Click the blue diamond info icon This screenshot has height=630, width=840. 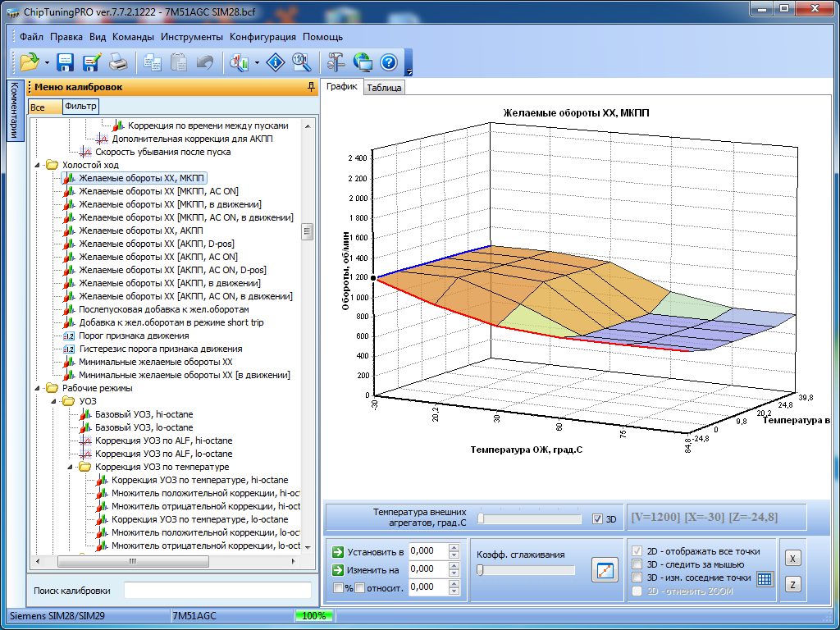(x=276, y=62)
